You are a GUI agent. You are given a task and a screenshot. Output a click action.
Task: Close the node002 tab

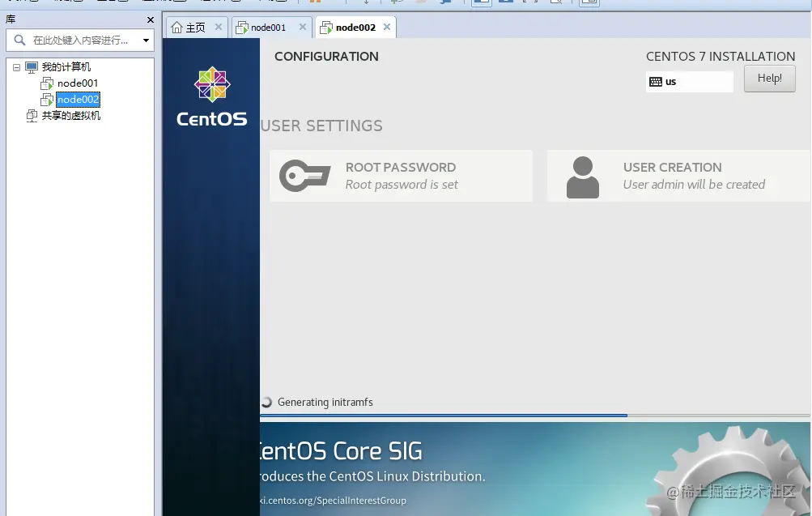click(x=387, y=27)
